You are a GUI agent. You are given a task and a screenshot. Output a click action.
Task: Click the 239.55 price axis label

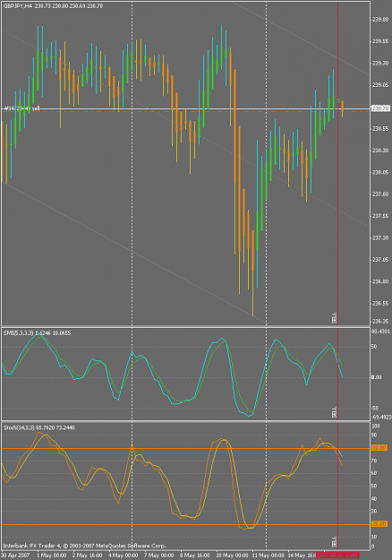380,41
